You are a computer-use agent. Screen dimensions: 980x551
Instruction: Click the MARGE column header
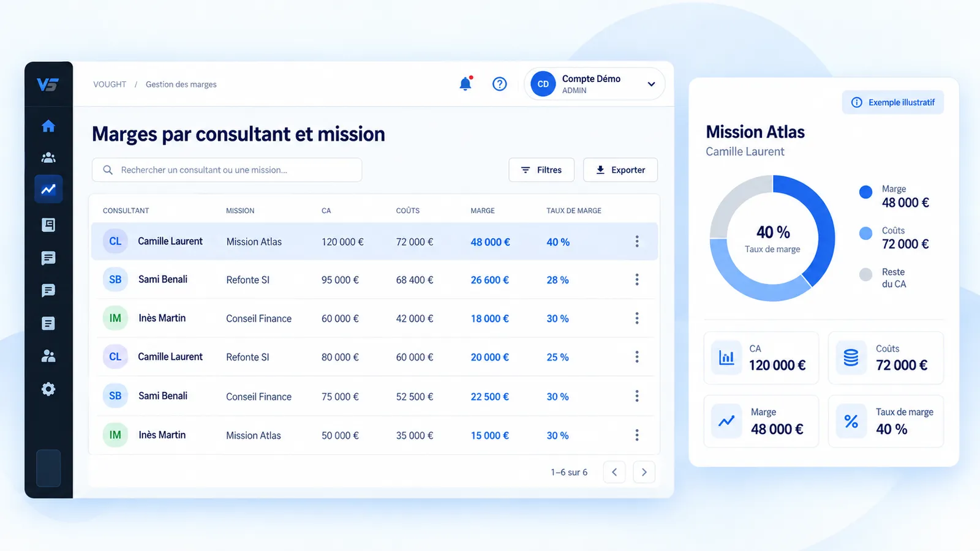point(483,211)
